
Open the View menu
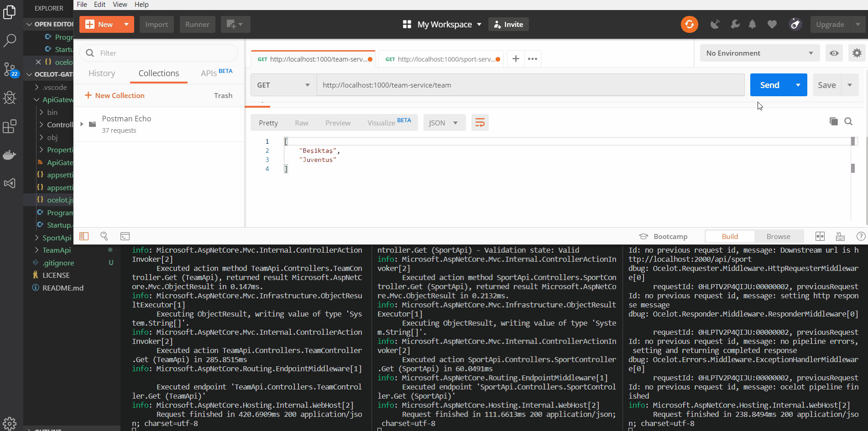click(120, 5)
